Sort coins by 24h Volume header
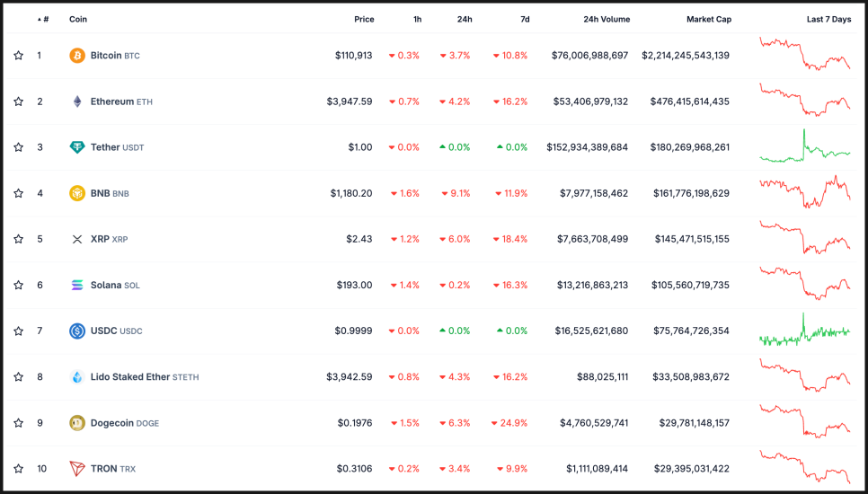Viewport: 868px width, 494px height. click(606, 19)
